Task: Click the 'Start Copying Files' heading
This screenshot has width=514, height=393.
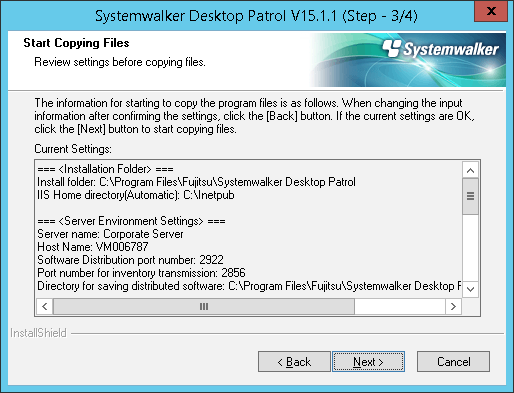Action: coord(76,43)
